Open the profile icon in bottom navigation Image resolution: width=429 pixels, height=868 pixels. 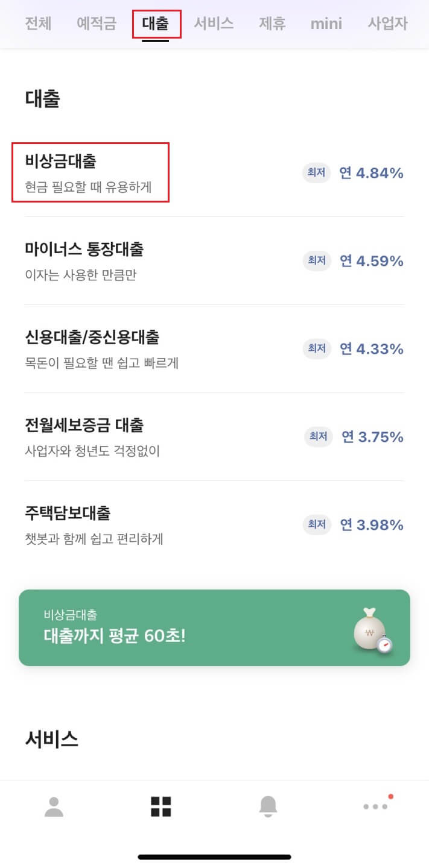click(53, 807)
